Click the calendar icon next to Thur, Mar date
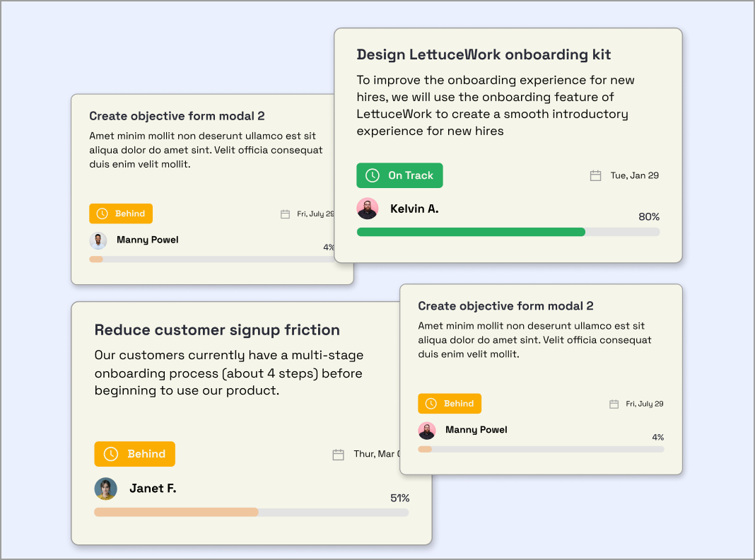Screen dimensions: 755x560 pos(338,454)
